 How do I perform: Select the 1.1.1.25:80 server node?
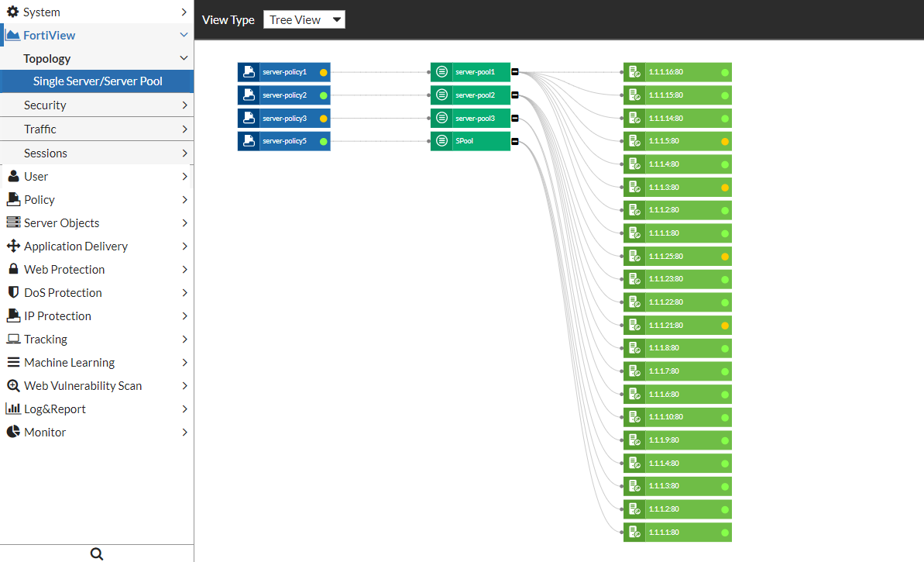click(678, 257)
